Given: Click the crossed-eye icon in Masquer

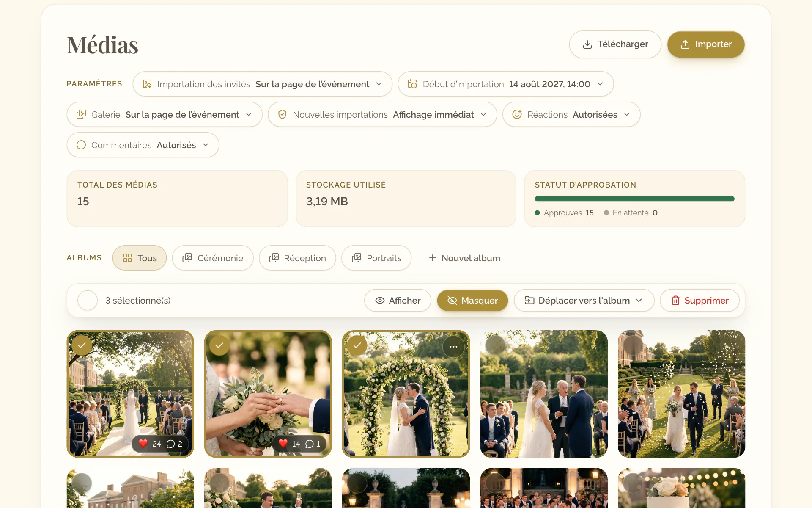Looking at the screenshot, I should point(452,300).
